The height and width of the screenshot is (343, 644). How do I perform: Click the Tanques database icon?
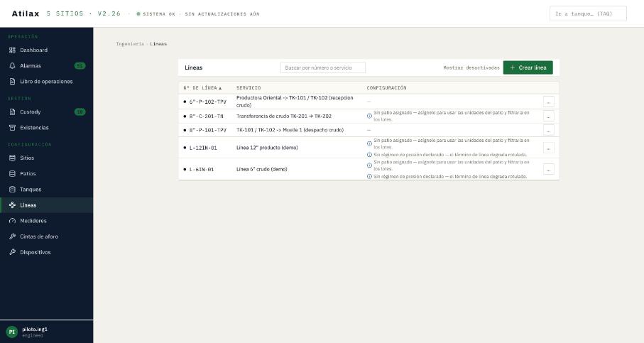pos(12,190)
